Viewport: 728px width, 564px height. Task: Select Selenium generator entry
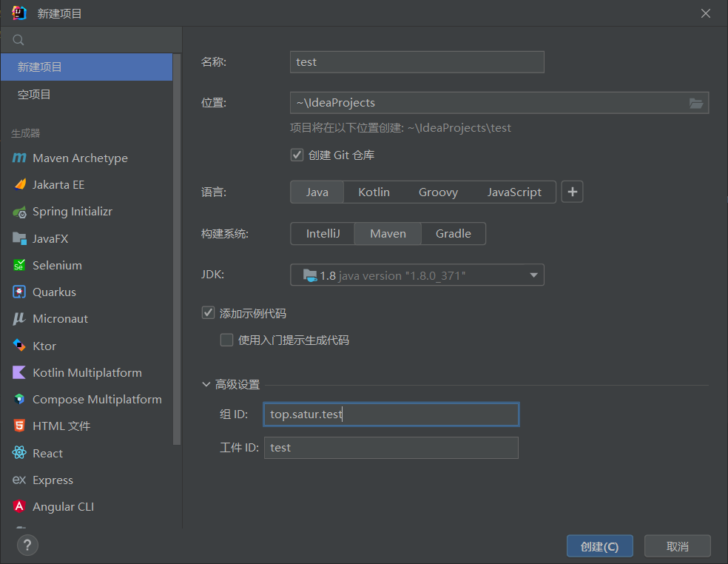87,265
